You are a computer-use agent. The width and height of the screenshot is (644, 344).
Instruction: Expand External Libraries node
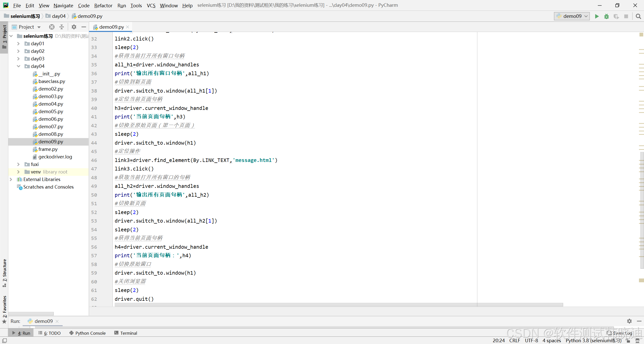click(11, 179)
